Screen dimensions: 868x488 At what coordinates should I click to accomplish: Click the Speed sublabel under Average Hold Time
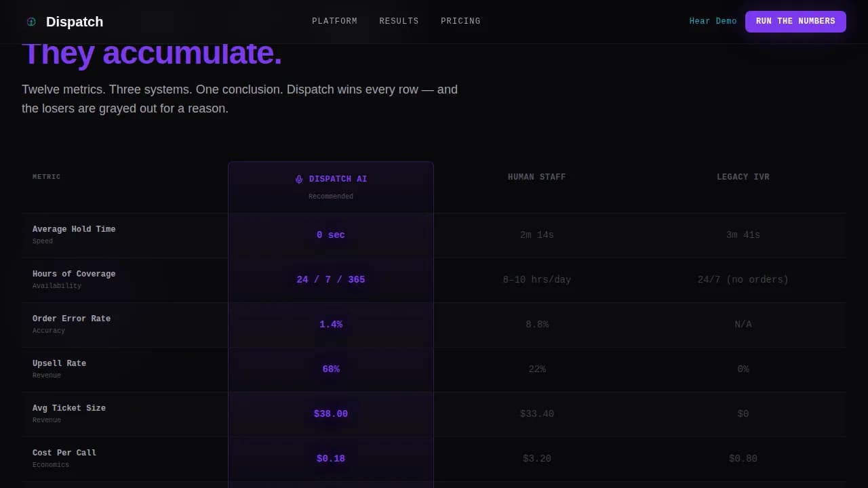[43, 241]
